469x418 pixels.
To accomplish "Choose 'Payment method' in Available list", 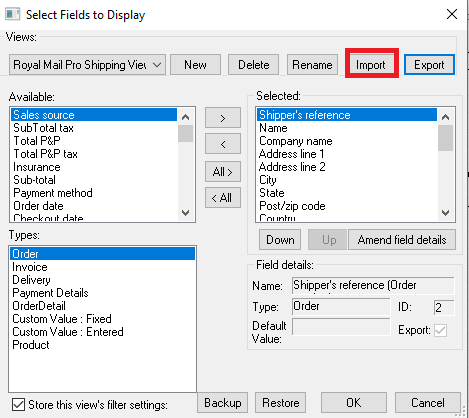I will (53, 193).
